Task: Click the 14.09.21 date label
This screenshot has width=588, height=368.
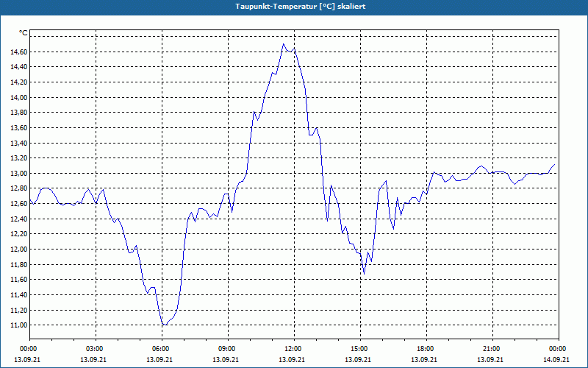Action: point(556,360)
